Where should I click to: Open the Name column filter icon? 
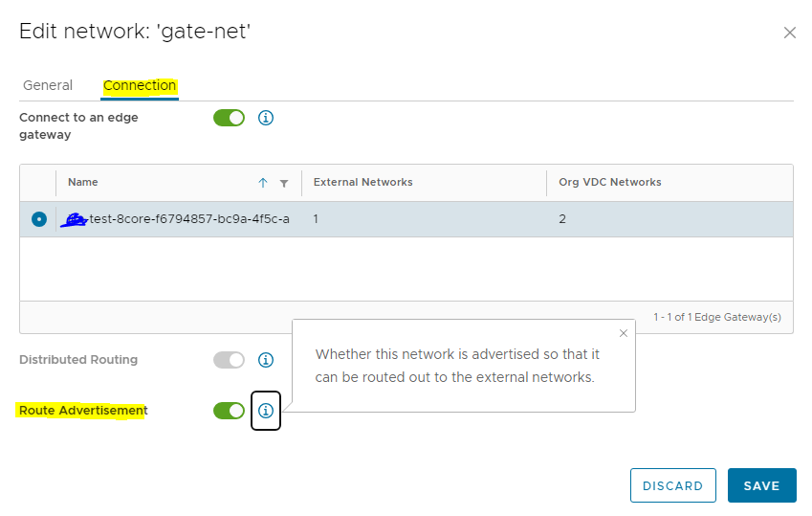click(x=284, y=183)
